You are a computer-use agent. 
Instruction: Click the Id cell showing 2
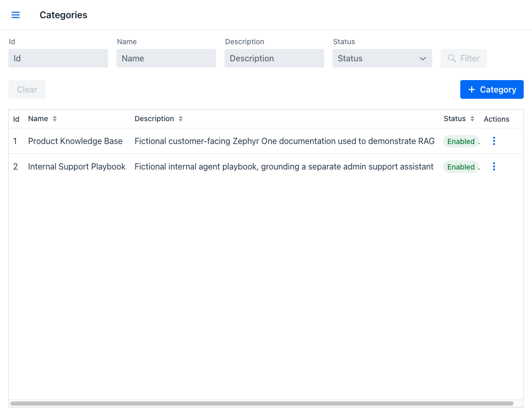click(x=15, y=166)
